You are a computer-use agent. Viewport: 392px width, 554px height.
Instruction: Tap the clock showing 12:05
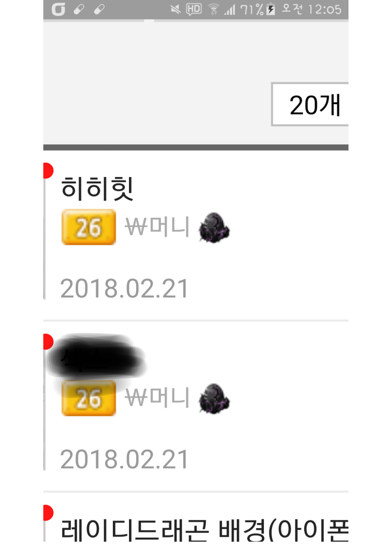325,9
